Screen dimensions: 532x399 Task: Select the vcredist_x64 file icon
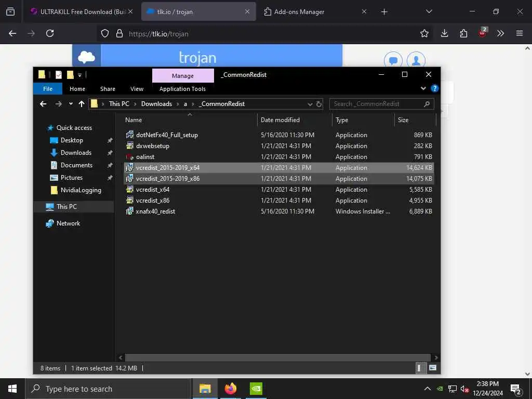pos(129,189)
